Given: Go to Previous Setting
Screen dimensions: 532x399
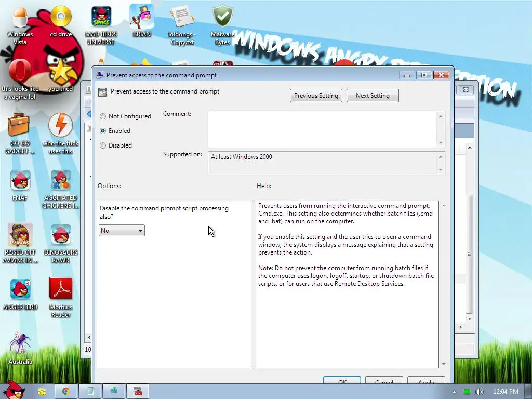Looking at the screenshot, I should coord(316,96).
